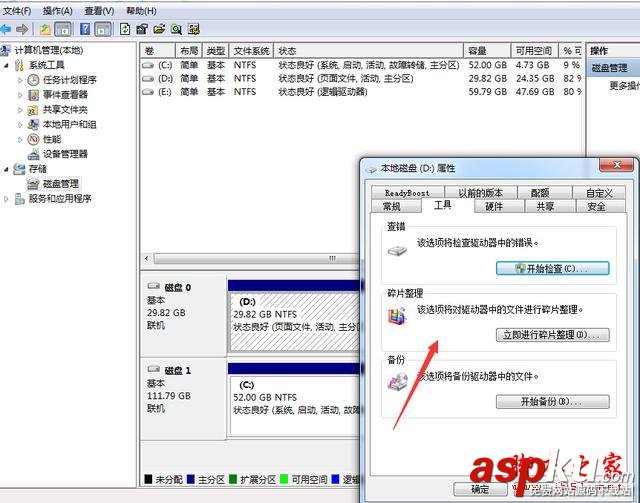Screen dimensions: 640x503
Task: Select 事件查看器 in the tree
Action: click(x=65, y=95)
